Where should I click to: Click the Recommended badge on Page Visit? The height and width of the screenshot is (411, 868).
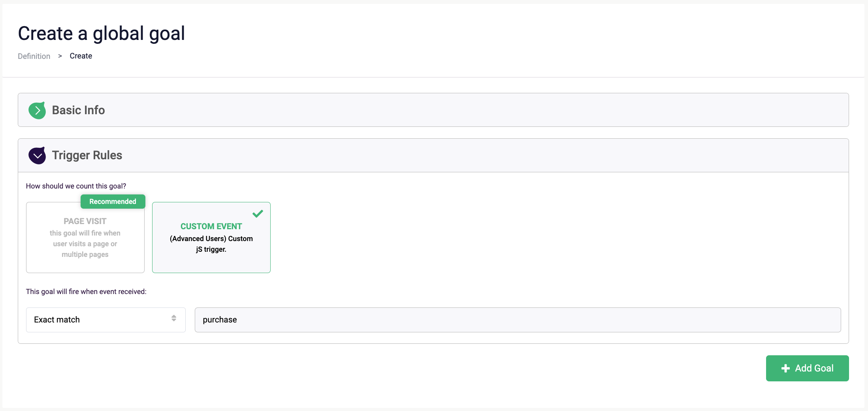(x=113, y=202)
